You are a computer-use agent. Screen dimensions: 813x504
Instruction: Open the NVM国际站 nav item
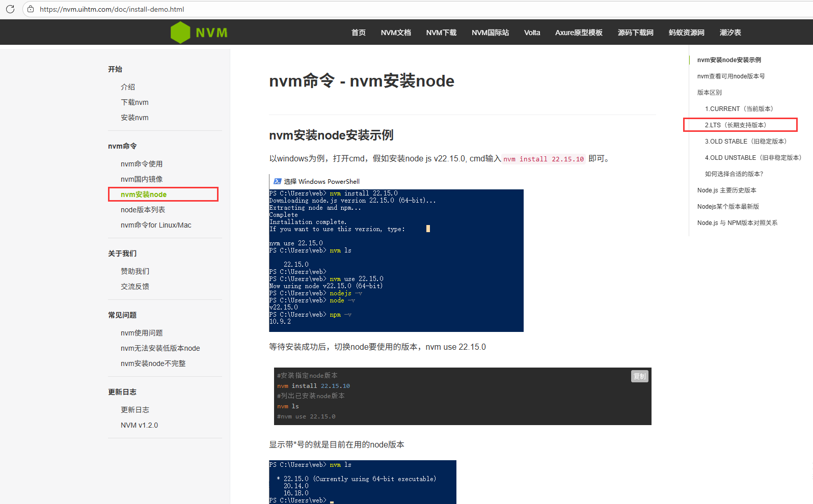490,33
